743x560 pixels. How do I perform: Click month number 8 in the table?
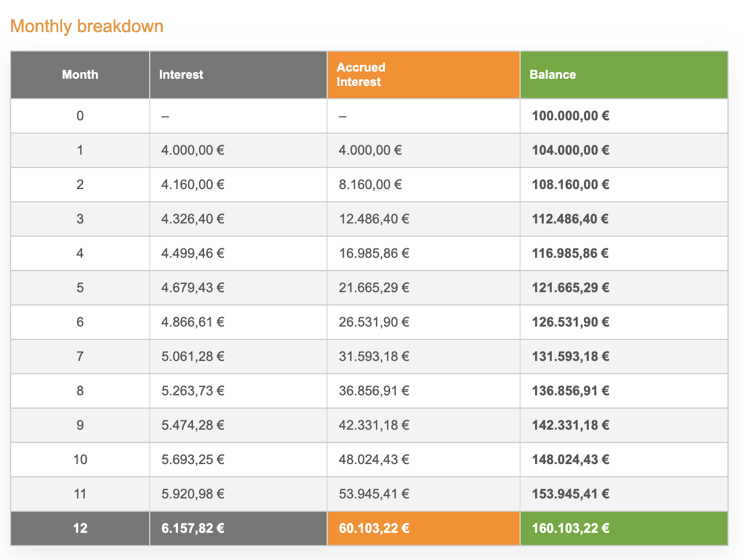[x=80, y=391]
